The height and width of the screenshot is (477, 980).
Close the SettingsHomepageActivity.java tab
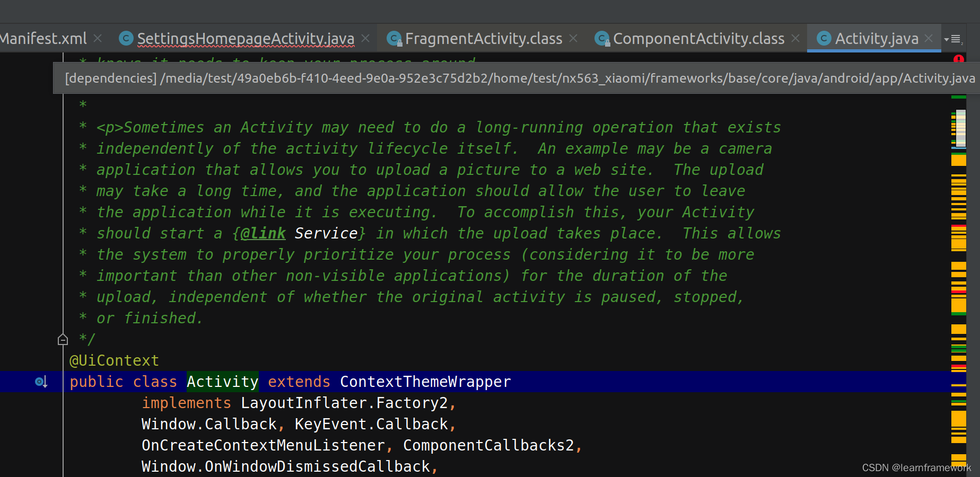365,39
